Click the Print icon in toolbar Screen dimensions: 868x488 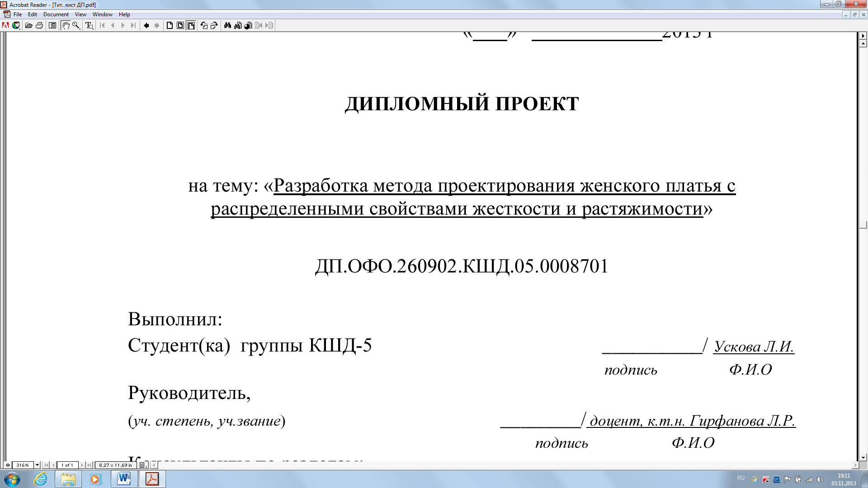39,25
